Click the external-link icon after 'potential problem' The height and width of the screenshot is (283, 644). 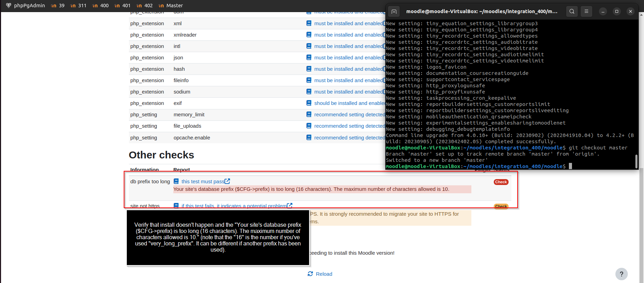coord(290,205)
